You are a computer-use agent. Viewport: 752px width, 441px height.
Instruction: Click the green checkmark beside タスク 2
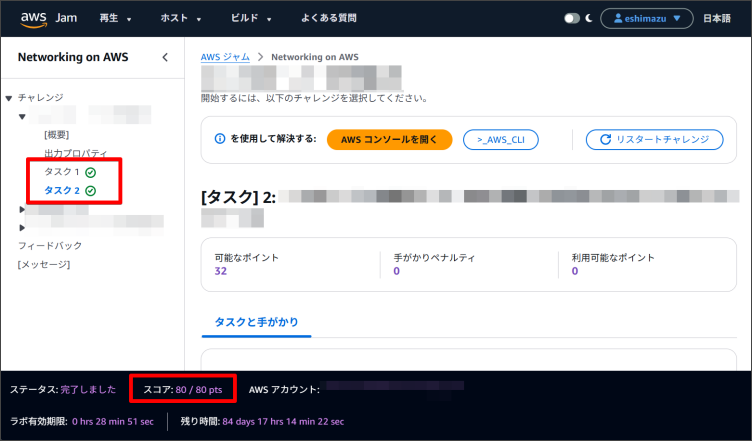pos(91,190)
